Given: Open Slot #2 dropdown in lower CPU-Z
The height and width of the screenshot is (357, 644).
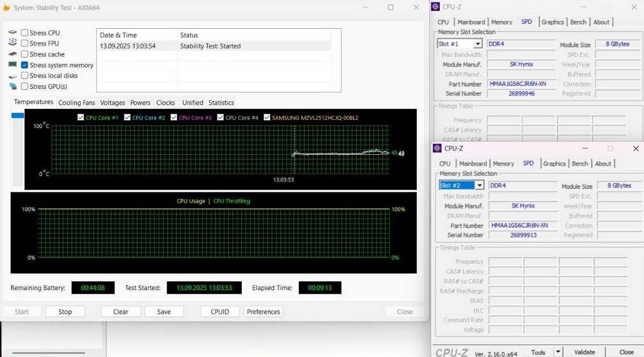Looking at the screenshot, I should pyautogui.click(x=479, y=186).
